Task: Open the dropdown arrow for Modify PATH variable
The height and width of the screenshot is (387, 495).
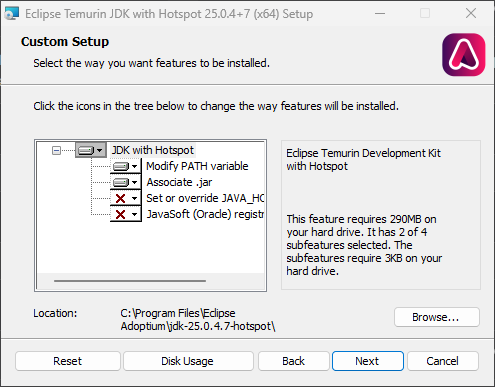Action: [x=134, y=166]
